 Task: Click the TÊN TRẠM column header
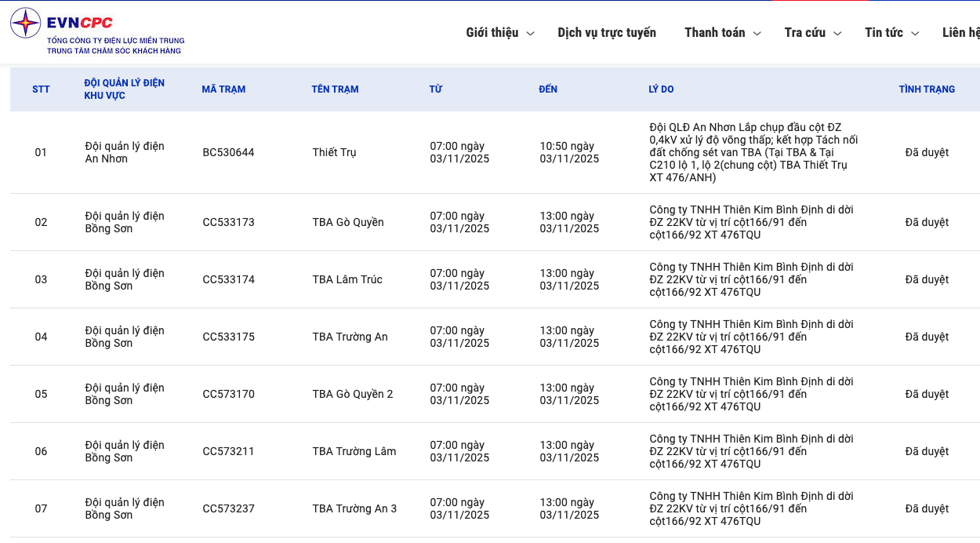pyautogui.click(x=335, y=89)
